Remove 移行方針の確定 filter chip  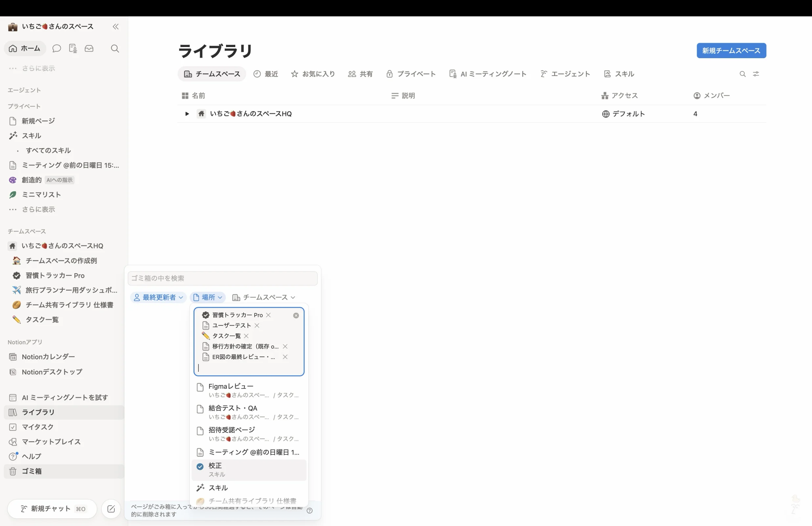285,347
